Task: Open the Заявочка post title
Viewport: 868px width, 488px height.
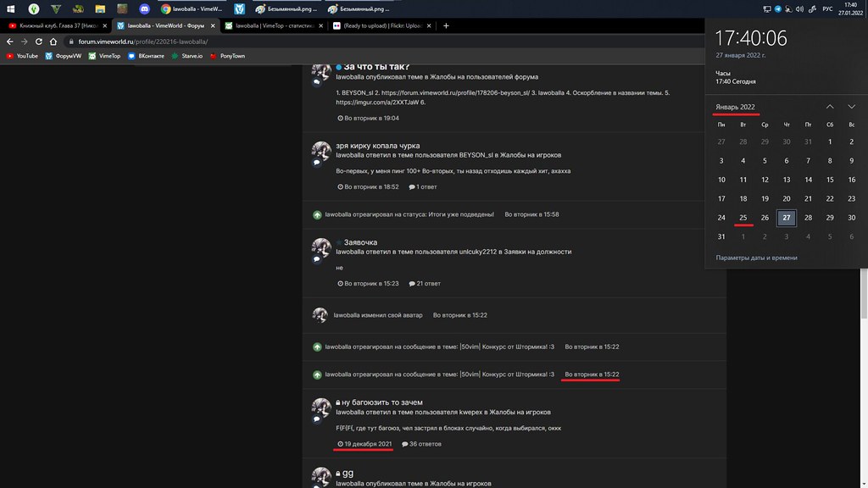Action: pos(360,242)
